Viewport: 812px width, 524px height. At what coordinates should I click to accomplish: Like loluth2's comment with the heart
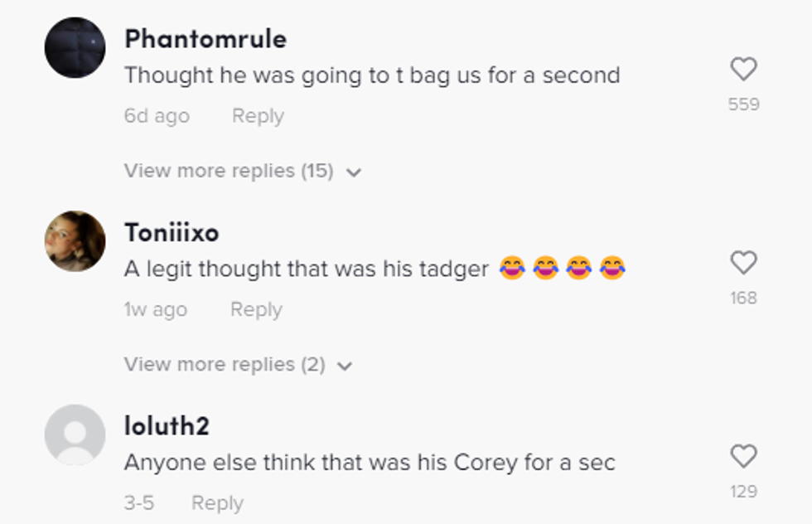743,456
